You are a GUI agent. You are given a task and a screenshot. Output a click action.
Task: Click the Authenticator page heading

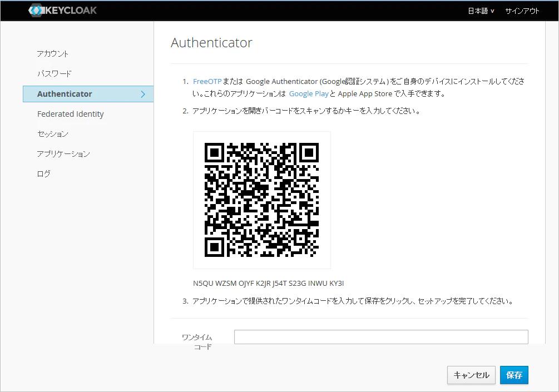point(212,43)
